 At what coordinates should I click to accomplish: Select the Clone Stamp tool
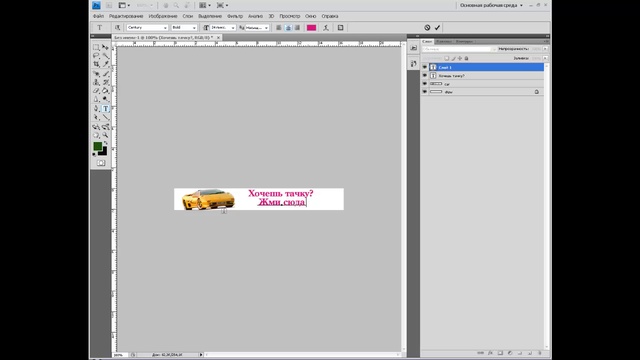click(96, 82)
